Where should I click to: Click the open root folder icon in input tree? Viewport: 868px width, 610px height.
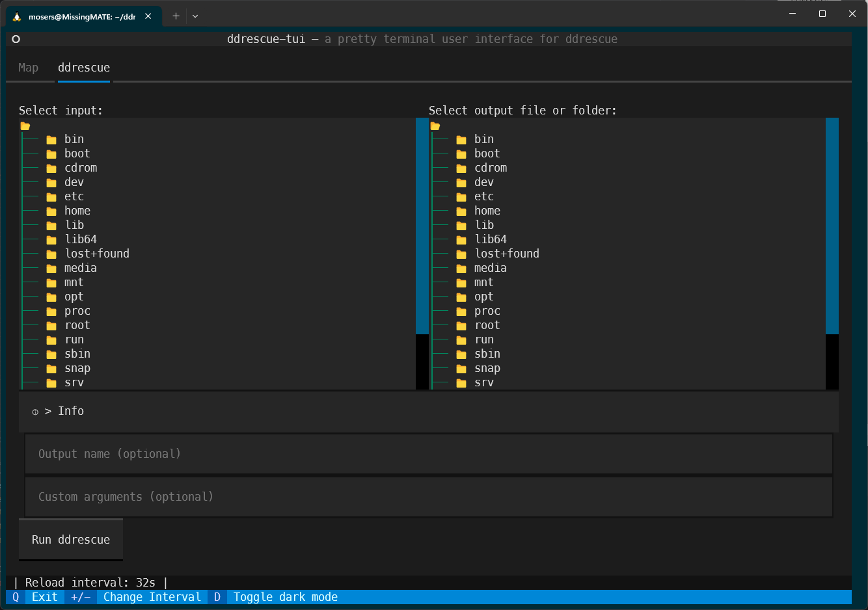tap(25, 126)
